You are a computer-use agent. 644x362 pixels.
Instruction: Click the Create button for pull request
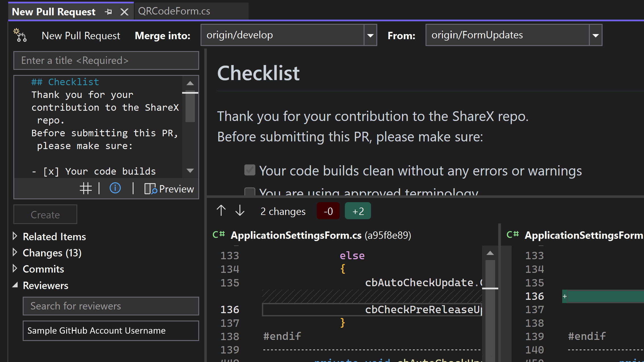pos(45,214)
